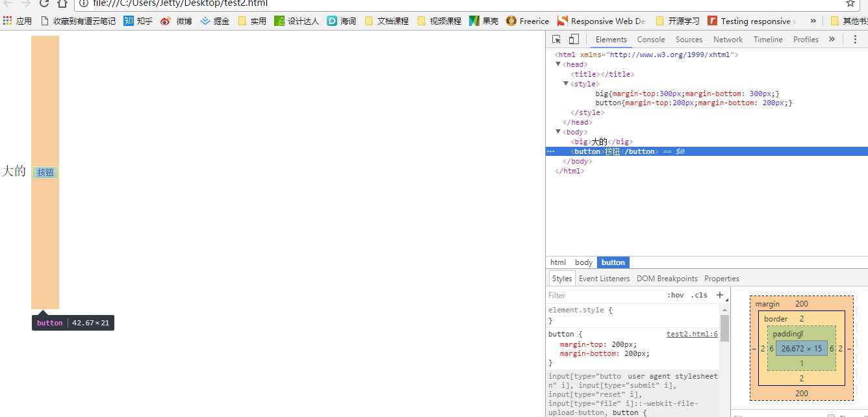The width and height of the screenshot is (868, 417).
Task: Switch to the Profiles tab
Action: point(806,39)
